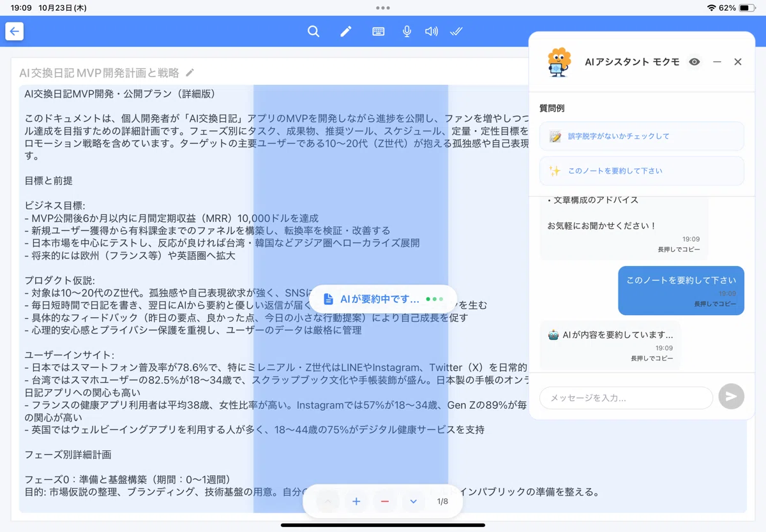Edit note title with small pencil icon

click(x=190, y=73)
